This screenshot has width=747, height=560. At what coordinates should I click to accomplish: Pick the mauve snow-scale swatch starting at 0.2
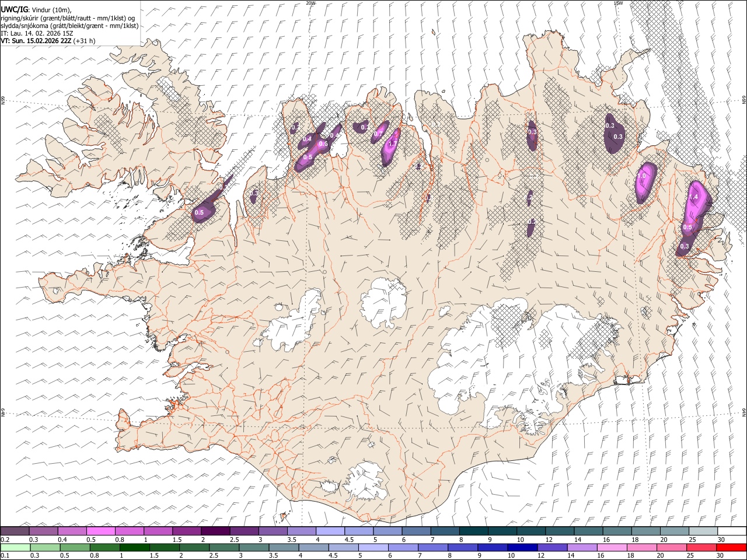click(15, 531)
